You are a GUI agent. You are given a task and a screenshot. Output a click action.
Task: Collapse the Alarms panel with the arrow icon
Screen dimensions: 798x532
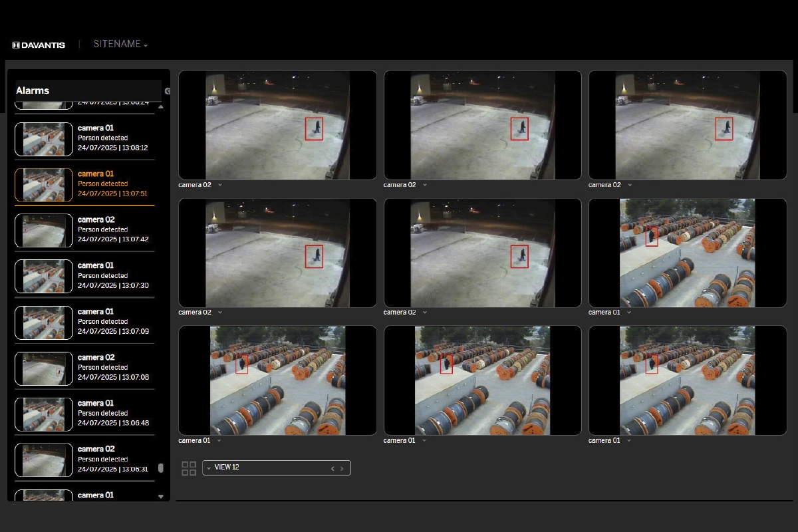pyautogui.click(x=168, y=91)
